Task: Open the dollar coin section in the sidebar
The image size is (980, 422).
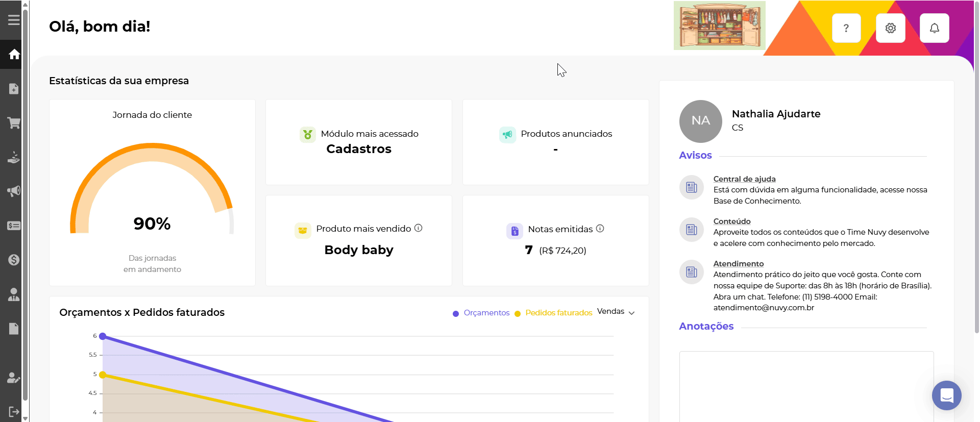Action: click(x=14, y=260)
